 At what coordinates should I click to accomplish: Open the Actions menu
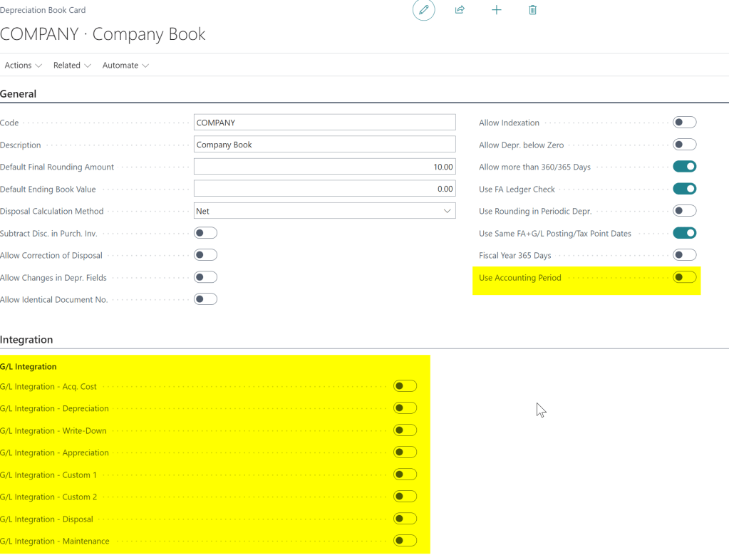[x=23, y=65]
